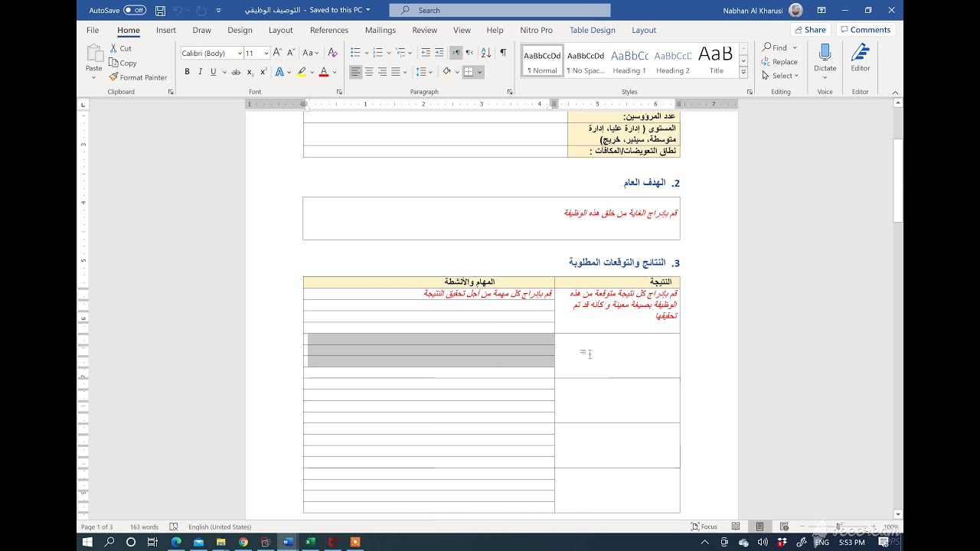
Task: Click the Cut scissors icon
Action: [x=113, y=48]
